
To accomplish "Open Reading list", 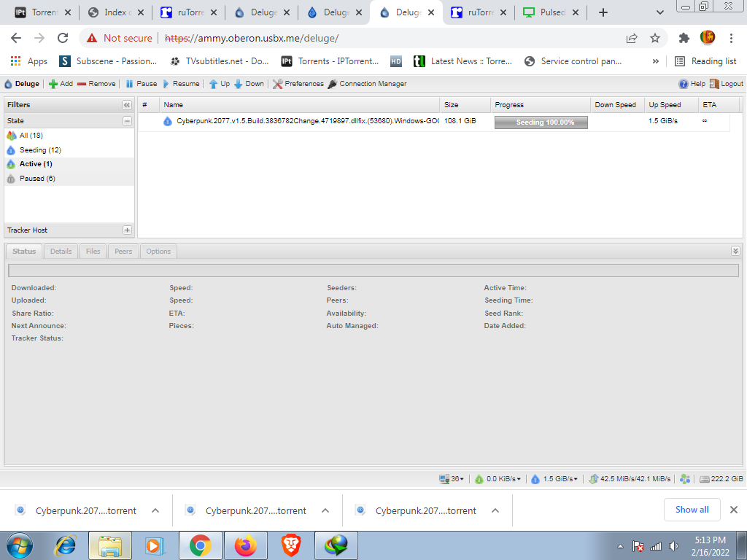I will (x=705, y=61).
